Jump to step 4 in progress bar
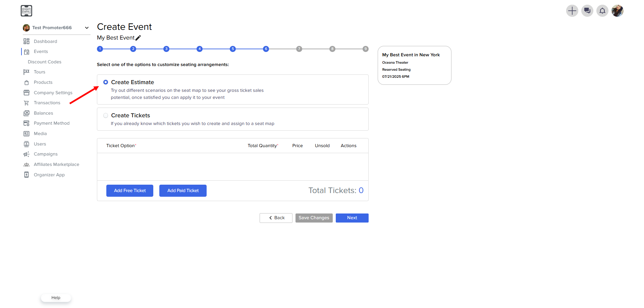This screenshot has width=644, height=308. click(x=200, y=49)
